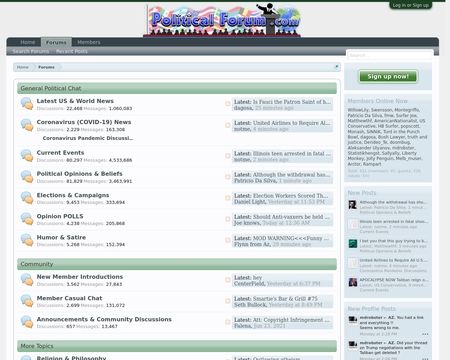Open Religion & Philosophy forum
450x360 pixels.
tap(71, 358)
